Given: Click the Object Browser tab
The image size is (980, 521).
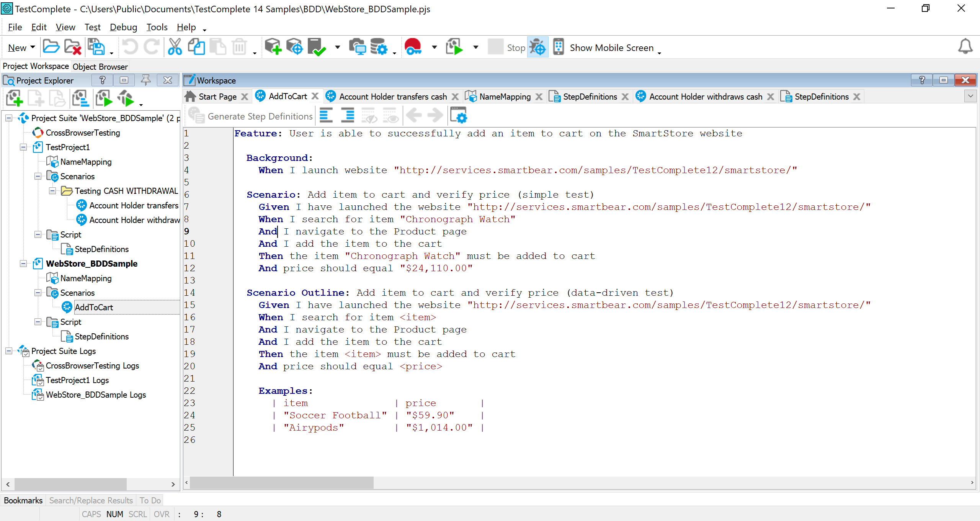Looking at the screenshot, I should 100,67.
